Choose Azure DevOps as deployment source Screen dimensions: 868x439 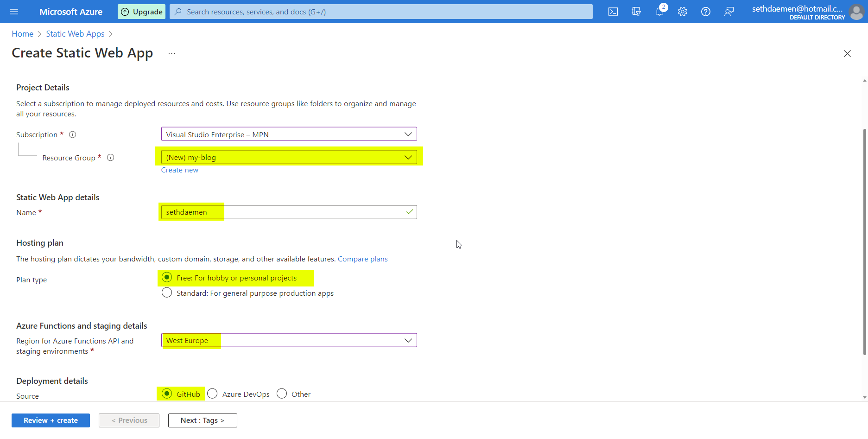pyautogui.click(x=212, y=394)
